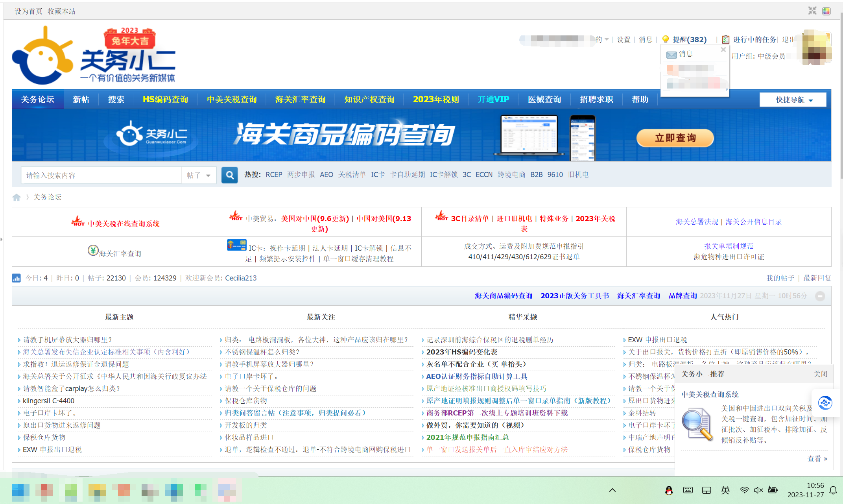The width and height of the screenshot is (843, 504).
Task: Click the user avatar image
Action: pos(816,47)
